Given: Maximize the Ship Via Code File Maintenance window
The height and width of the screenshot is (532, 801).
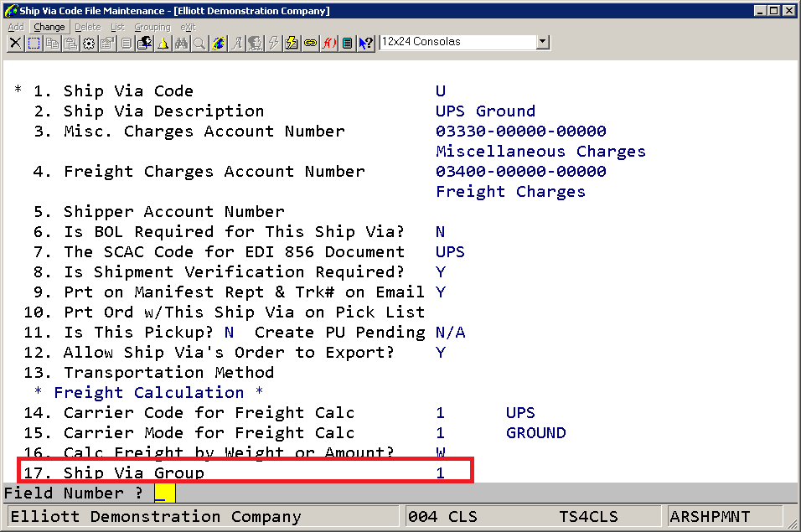Looking at the screenshot, I should 774,11.
